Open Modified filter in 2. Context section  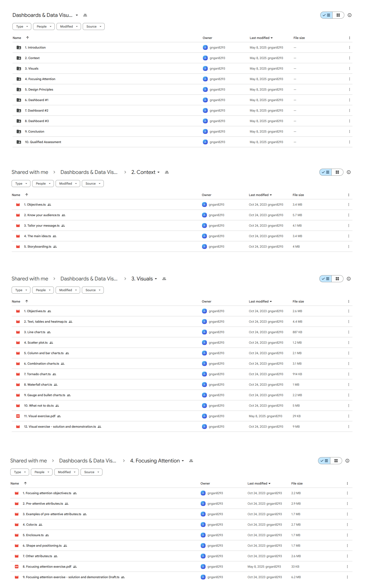click(x=68, y=184)
